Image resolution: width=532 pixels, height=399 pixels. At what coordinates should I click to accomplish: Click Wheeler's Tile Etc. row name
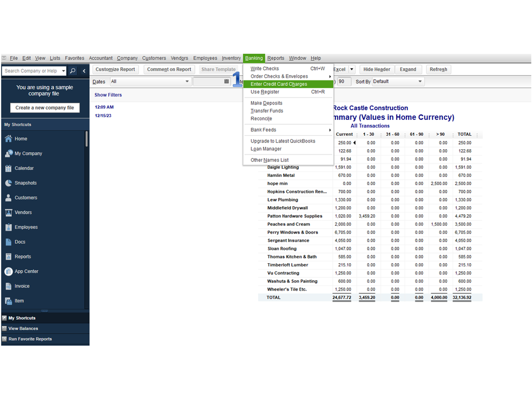[x=287, y=289]
